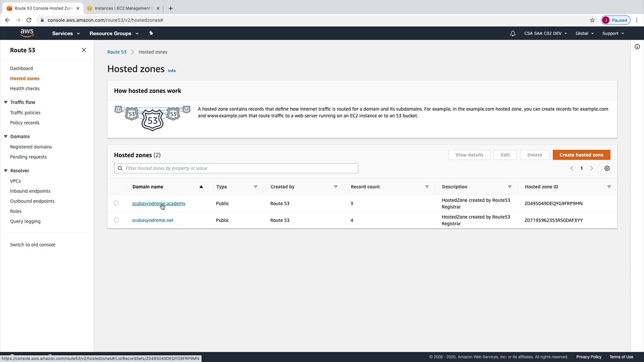Viewport: 644px width, 362px height.
Task: Select the scubasyndrome.net radio button
Action: point(116,220)
